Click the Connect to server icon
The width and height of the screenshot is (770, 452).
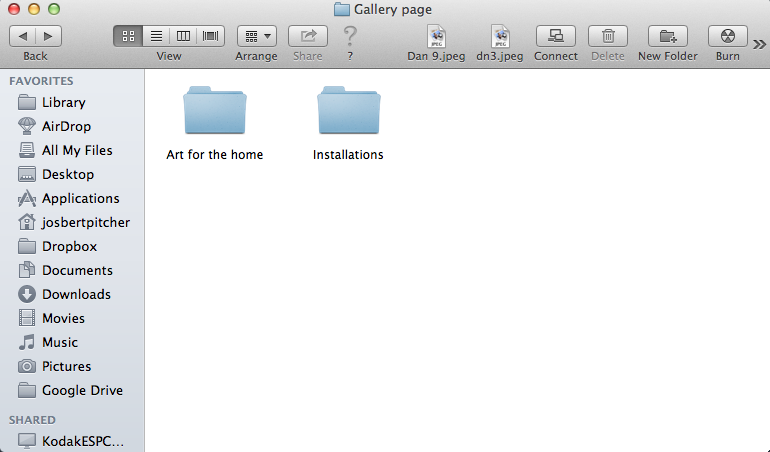[556, 36]
